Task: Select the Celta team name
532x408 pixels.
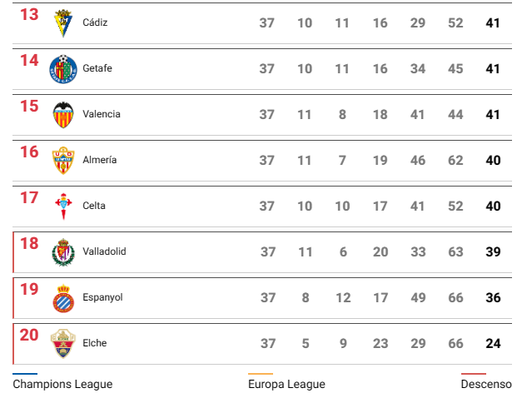Action: (94, 206)
